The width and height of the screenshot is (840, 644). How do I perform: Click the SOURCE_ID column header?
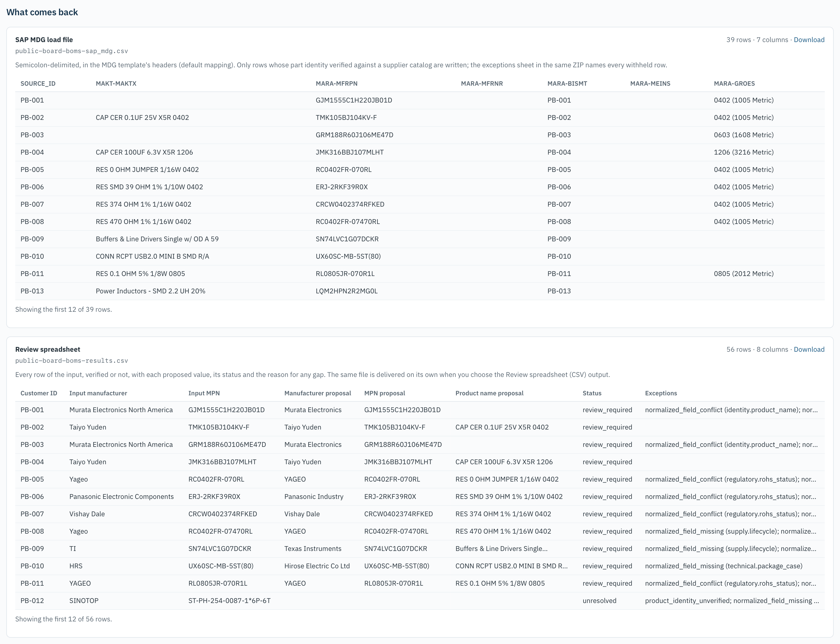(38, 84)
